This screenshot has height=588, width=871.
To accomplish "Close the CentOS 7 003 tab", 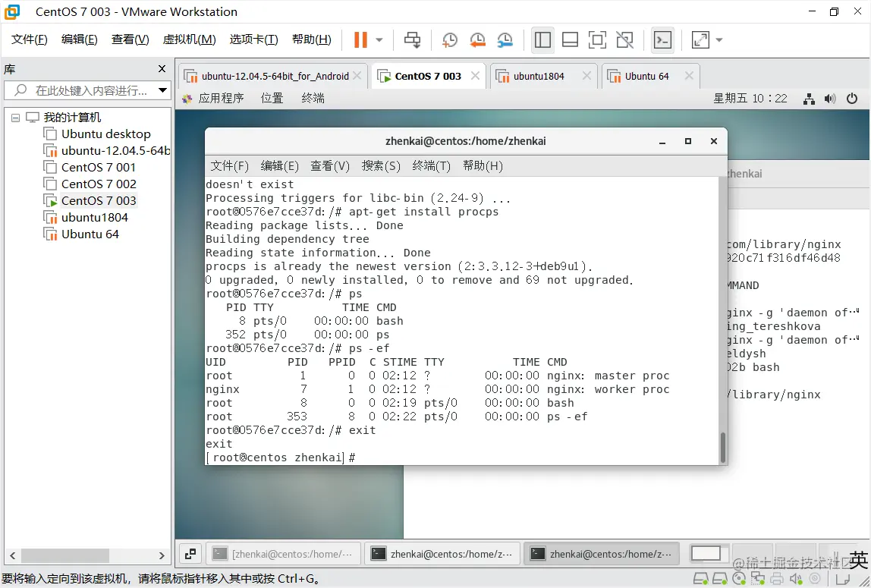I will click(475, 76).
